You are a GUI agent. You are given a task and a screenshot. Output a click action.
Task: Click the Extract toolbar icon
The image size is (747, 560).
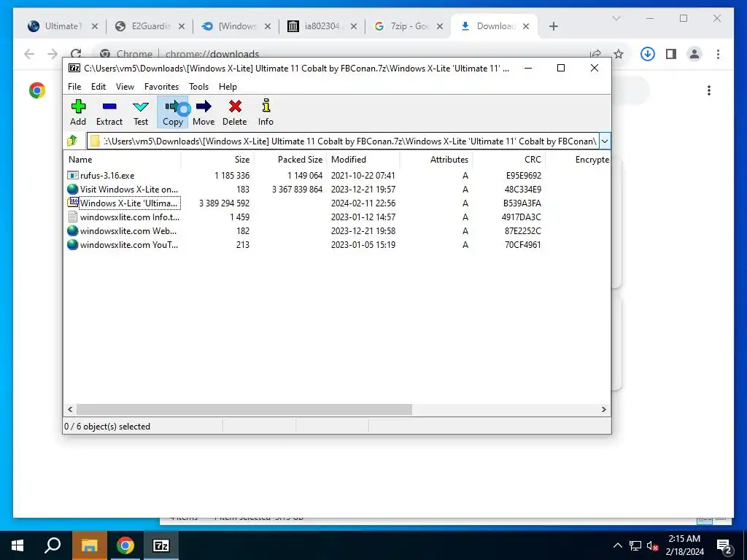pos(109,112)
